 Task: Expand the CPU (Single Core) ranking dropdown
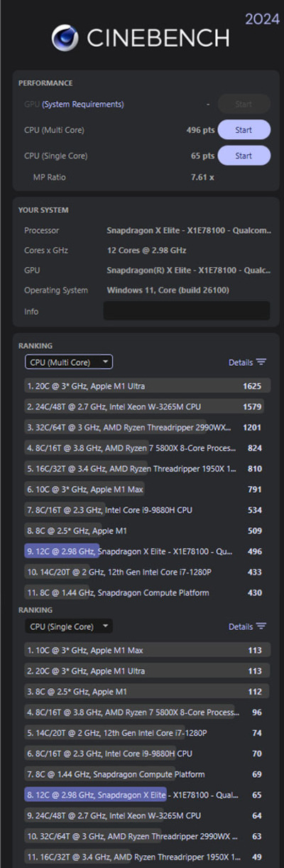pos(69,626)
